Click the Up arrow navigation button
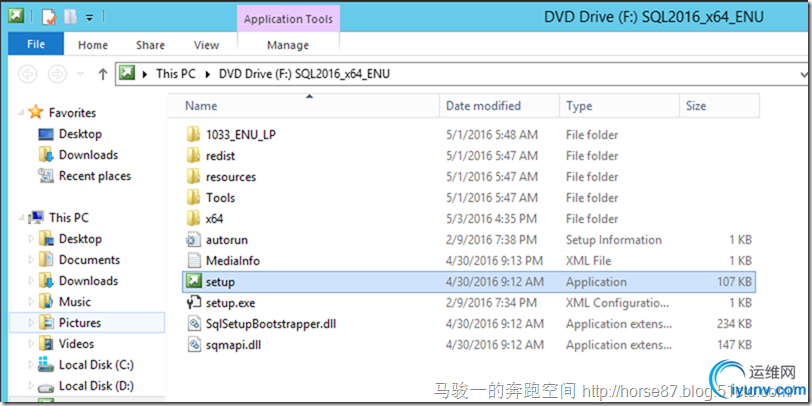 pyautogui.click(x=103, y=74)
